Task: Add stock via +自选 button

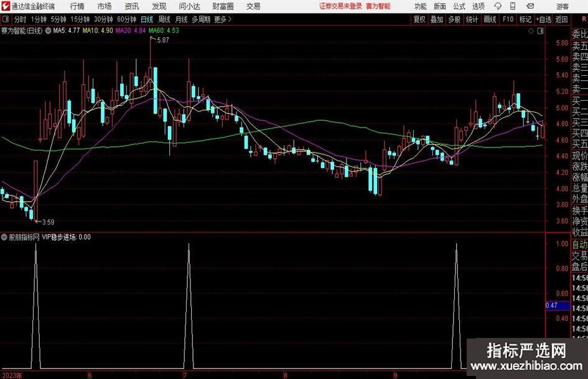Action: 544,19
